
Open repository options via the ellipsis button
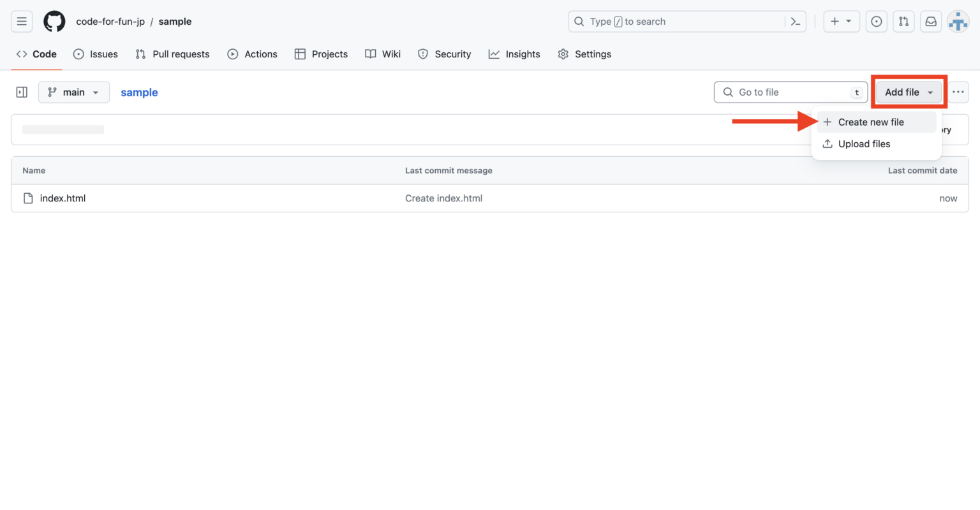pyautogui.click(x=958, y=92)
